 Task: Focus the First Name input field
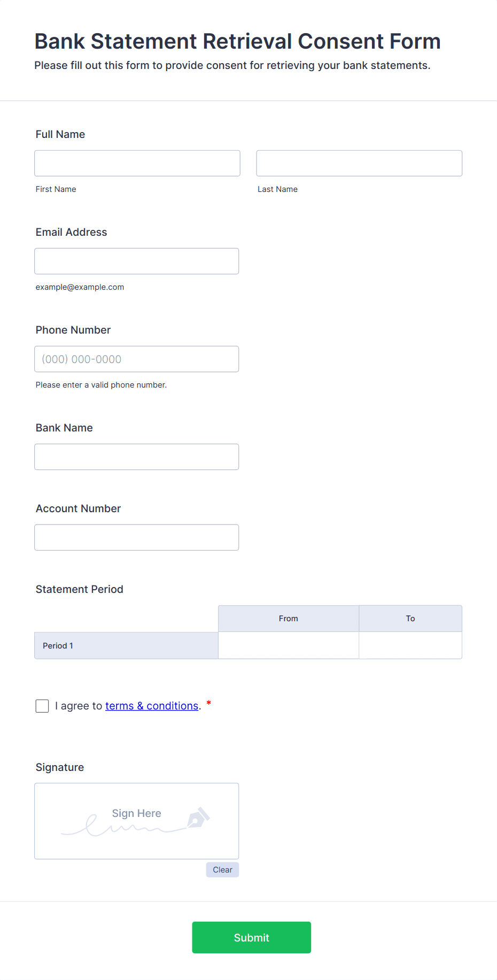[137, 163]
